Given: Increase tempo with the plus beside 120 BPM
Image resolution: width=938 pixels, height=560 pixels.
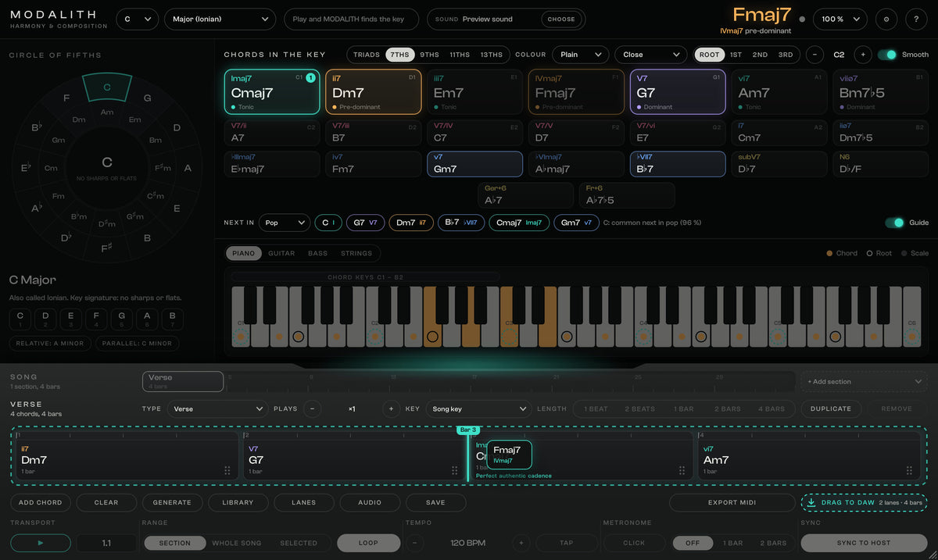Looking at the screenshot, I should [x=521, y=543].
